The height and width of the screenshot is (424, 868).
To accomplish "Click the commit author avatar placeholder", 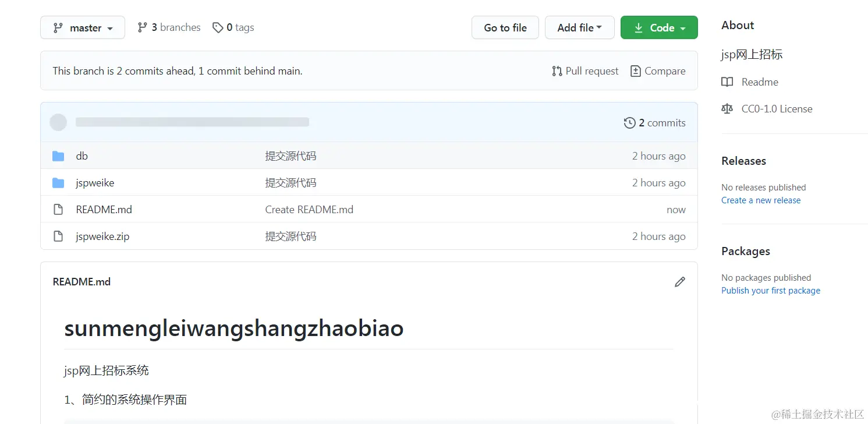I will [x=58, y=122].
